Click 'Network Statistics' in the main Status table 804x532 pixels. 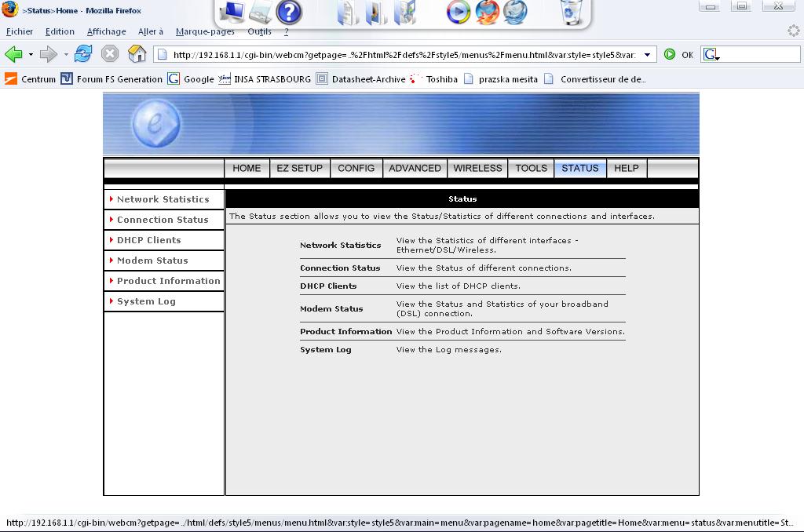click(341, 246)
